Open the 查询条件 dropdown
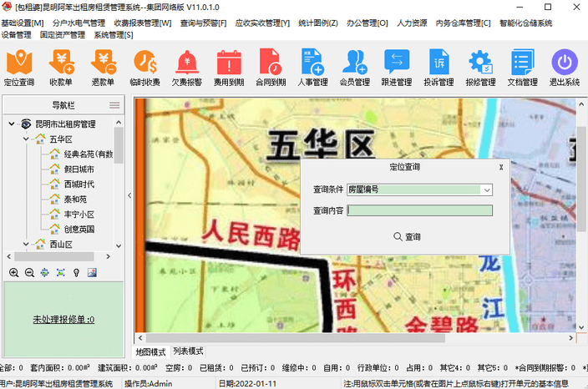This screenshot has height=389, width=588. pos(487,189)
